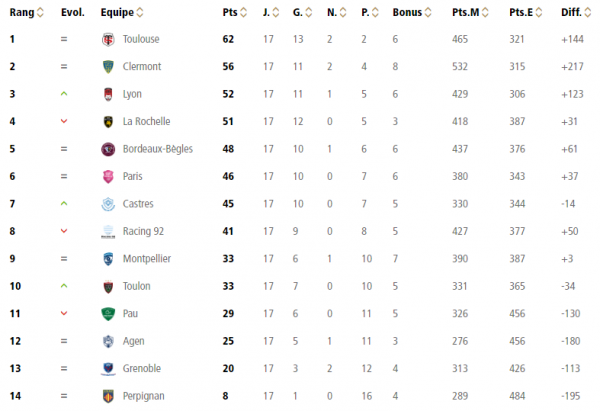Sort by Diff. column sort arrows
Image resolution: width=600 pixels, height=411 pixels.
588,13
